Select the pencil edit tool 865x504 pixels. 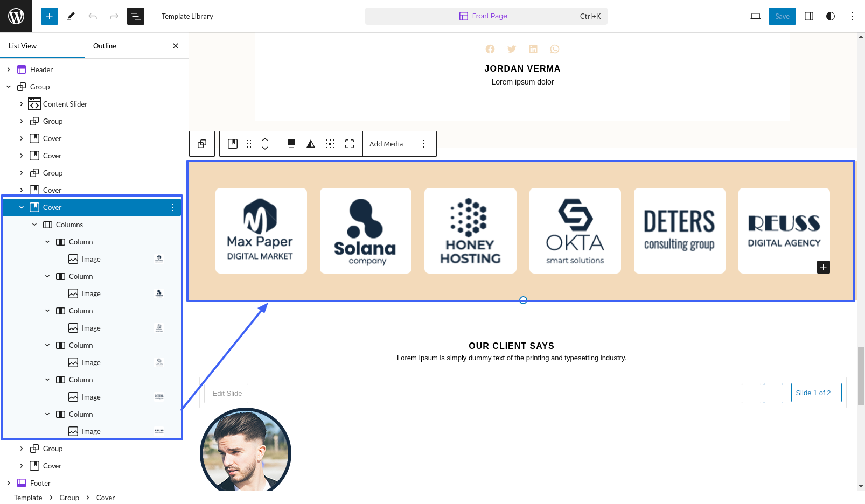[x=71, y=16]
